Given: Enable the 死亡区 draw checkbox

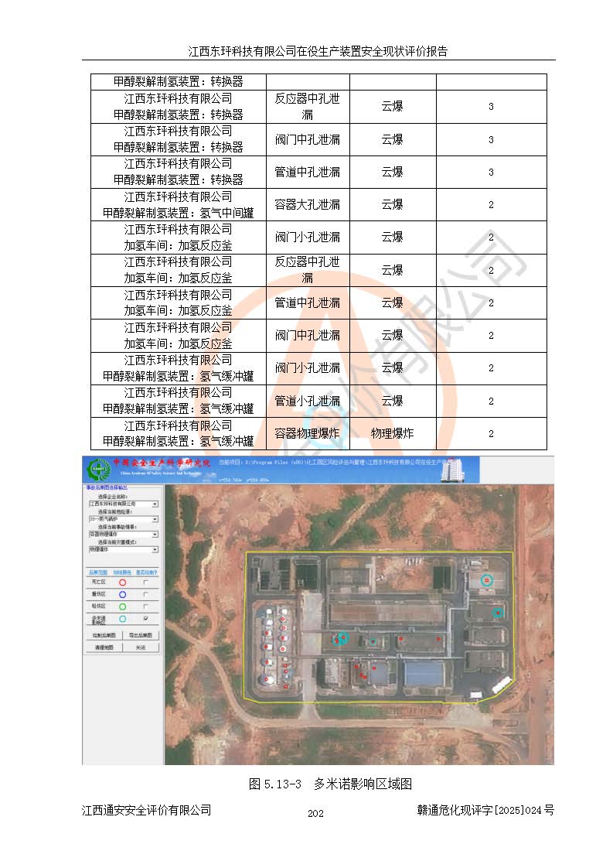Looking at the screenshot, I should (145, 581).
